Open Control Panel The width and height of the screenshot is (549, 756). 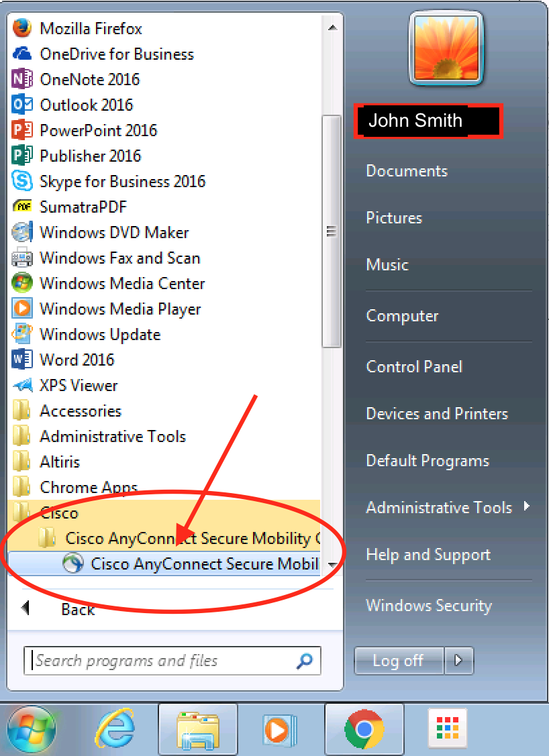pyautogui.click(x=414, y=366)
